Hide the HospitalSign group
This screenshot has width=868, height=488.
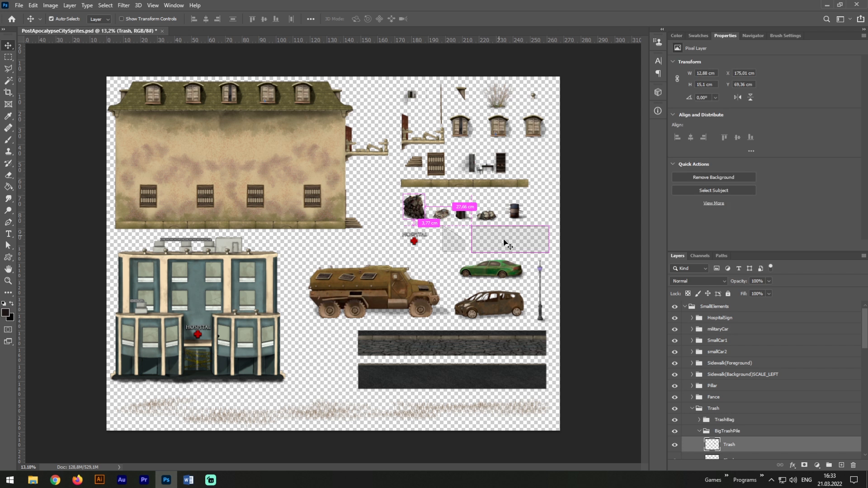675,318
